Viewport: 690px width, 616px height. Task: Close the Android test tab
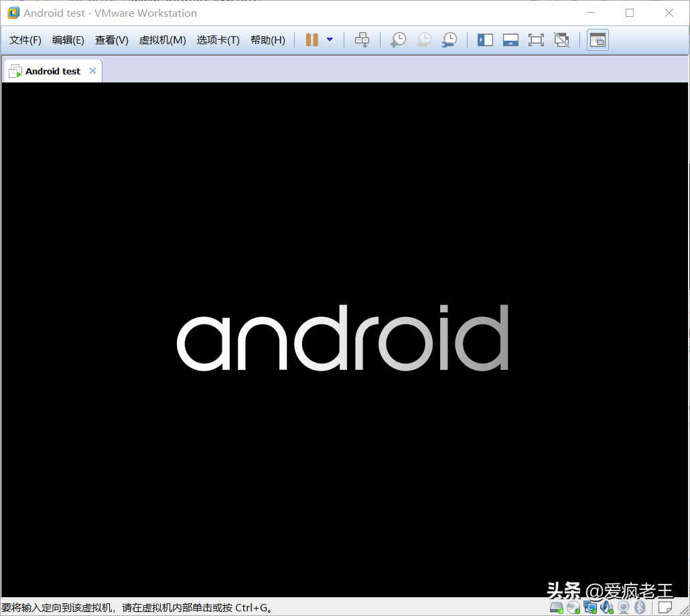[92, 71]
